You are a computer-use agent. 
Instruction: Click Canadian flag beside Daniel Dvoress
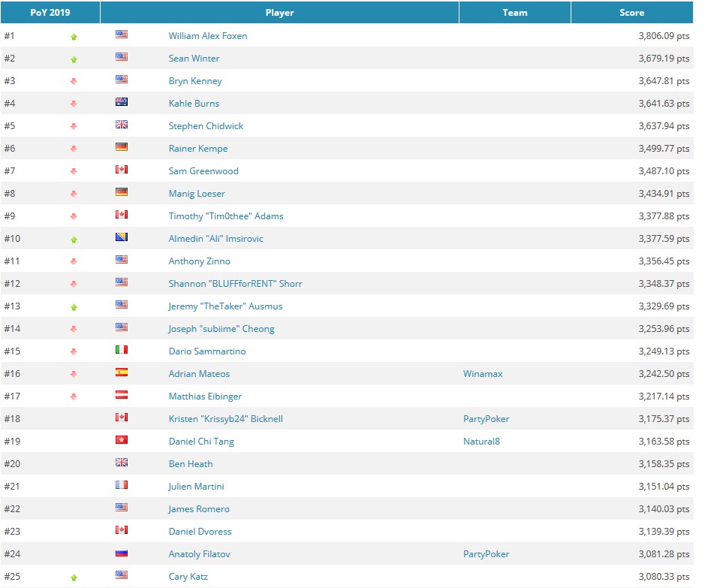122,530
